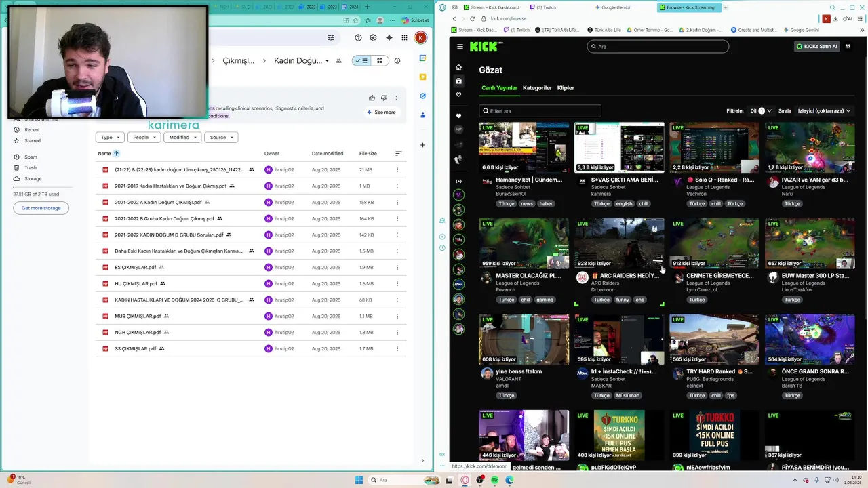This screenshot has width=868, height=488.
Task: Get add-ons plus icon in Drive side panel
Action: pyautogui.click(x=422, y=144)
